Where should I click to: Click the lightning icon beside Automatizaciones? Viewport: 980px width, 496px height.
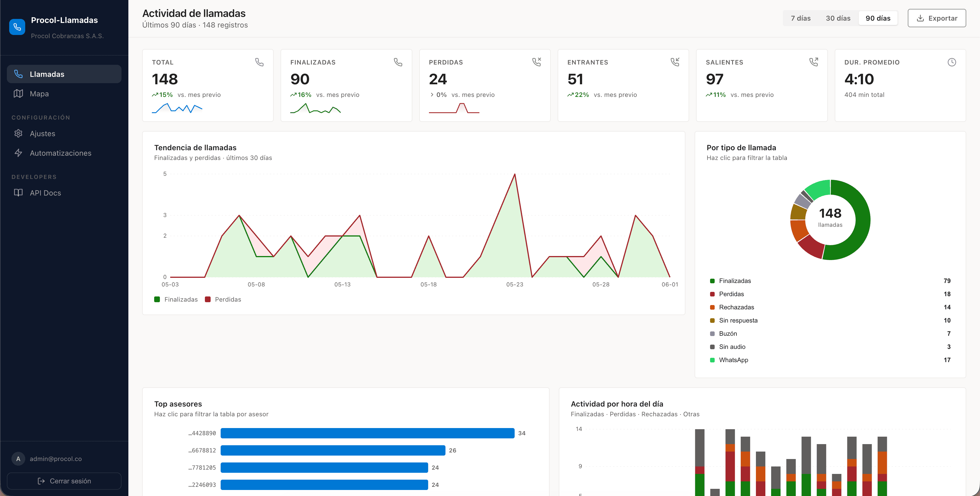click(x=18, y=153)
